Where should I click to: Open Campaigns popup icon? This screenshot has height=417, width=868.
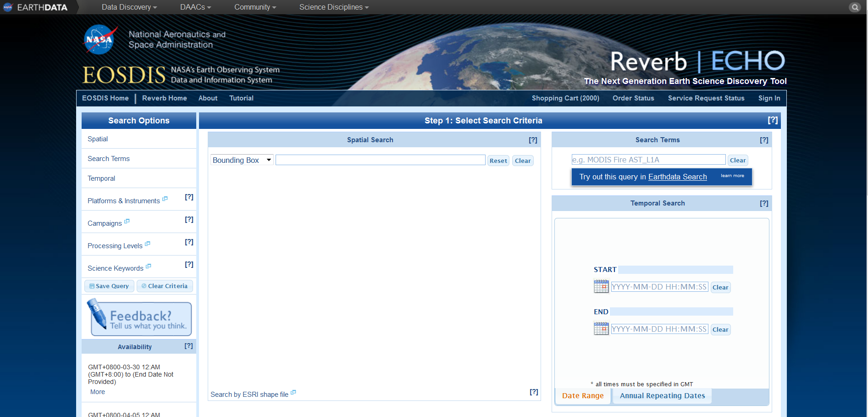pos(127,221)
